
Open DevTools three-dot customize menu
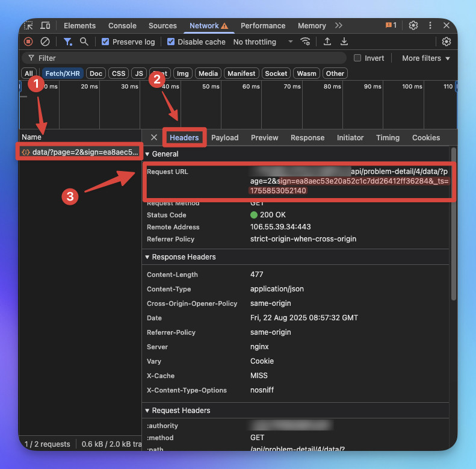[x=430, y=25]
